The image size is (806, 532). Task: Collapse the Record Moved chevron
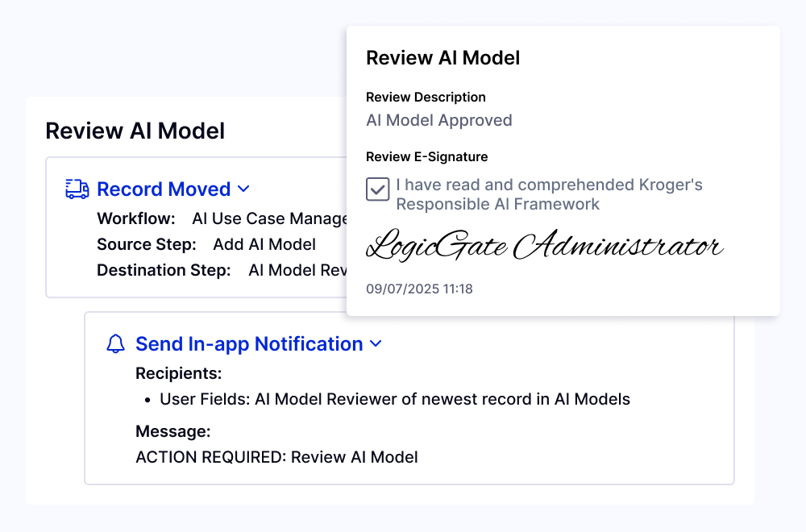(243, 189)
